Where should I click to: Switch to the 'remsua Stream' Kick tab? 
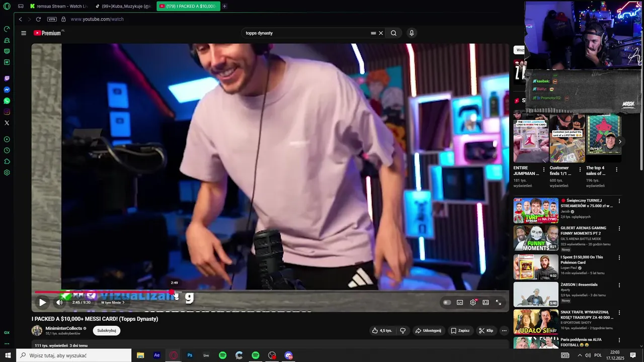coord(59,6)
